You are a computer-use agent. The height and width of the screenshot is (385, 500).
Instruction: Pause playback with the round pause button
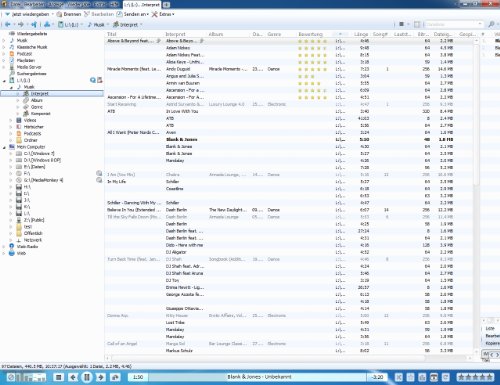(87, 377)
